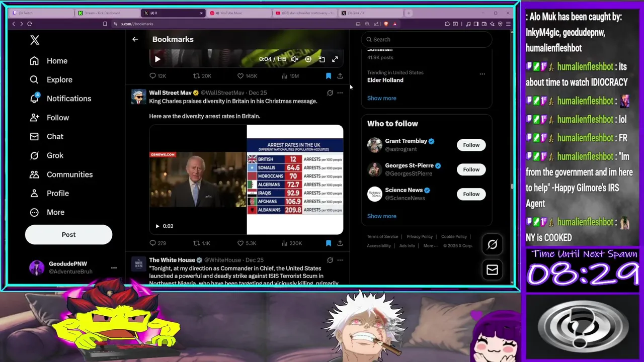Enable picture-in-picture on the top video
Screen dimensions: 644x362
322,59
